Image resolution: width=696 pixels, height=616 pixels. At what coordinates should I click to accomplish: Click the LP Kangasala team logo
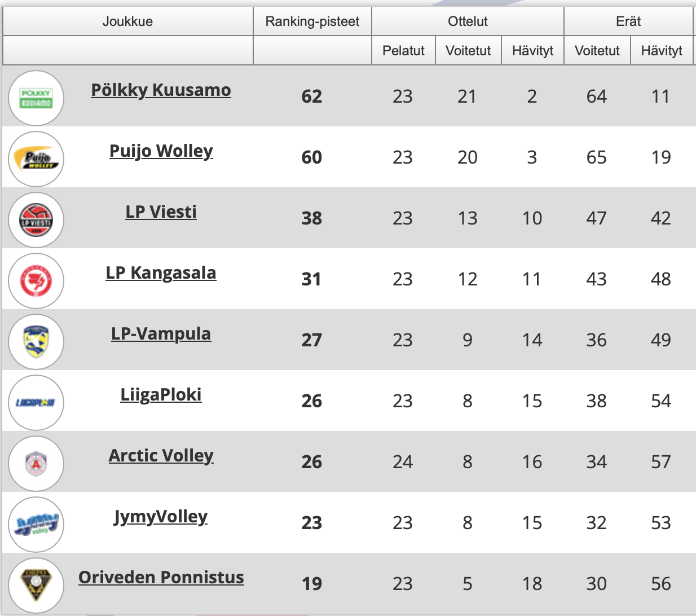(x=36, y=281)
